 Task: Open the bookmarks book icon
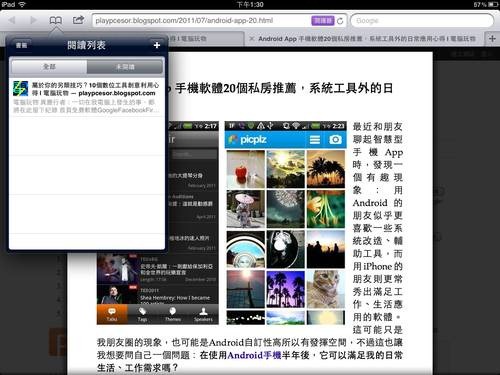click(x=56, y=20)
